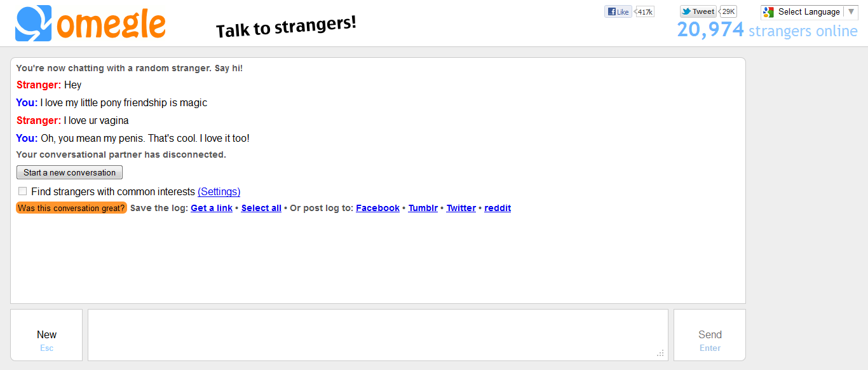Click the Twitter Tweet button

[698, 11]
